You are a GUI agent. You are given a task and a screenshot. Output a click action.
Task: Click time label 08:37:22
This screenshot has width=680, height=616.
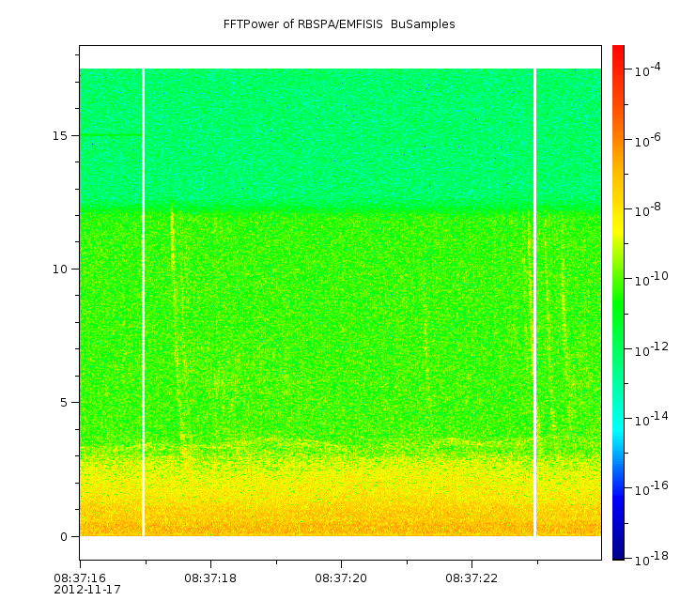coord(471,578)
